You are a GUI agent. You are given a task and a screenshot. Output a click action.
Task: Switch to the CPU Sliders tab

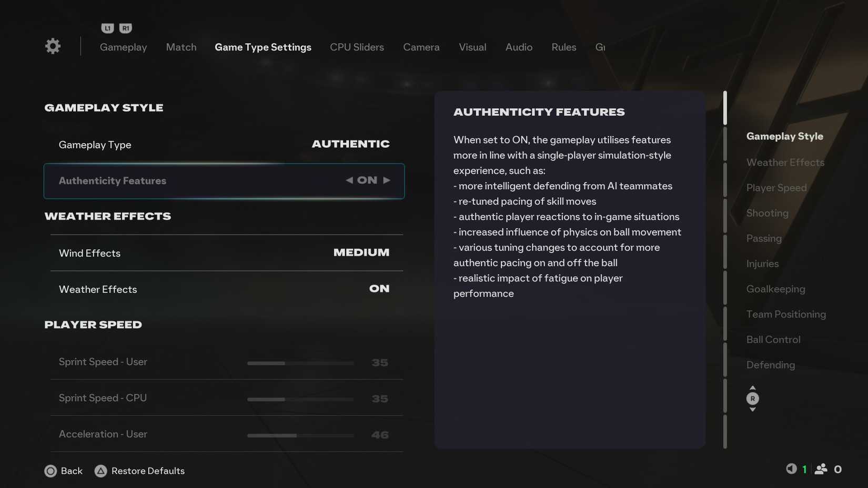click(x=357, y=47)
